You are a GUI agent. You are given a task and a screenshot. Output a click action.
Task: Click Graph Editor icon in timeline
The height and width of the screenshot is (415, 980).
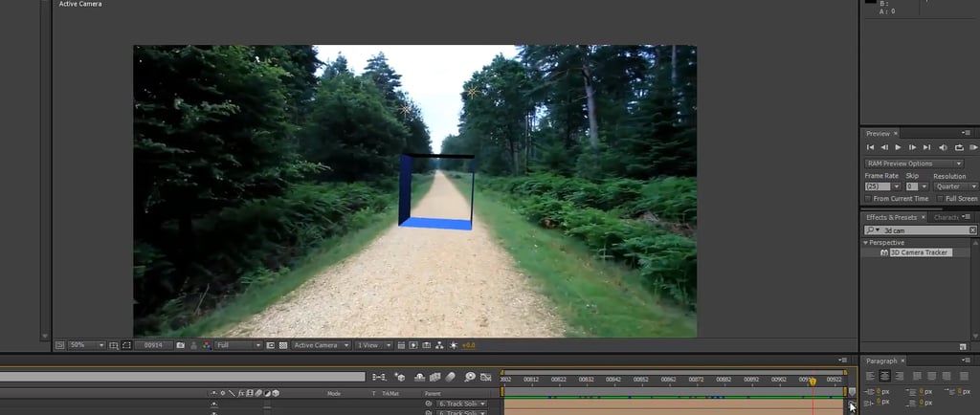(485, 377)
